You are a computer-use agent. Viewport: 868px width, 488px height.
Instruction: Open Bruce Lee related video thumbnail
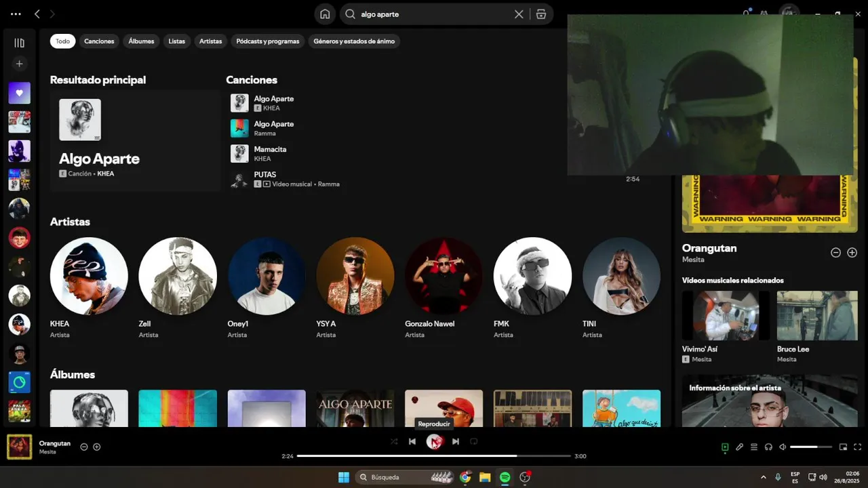[x=817, y=315]
